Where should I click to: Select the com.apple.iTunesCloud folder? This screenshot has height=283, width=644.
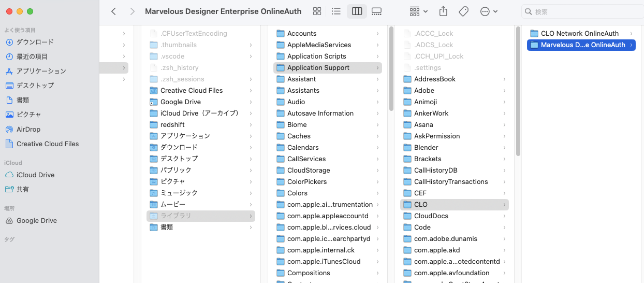click(x=328, y=261)
